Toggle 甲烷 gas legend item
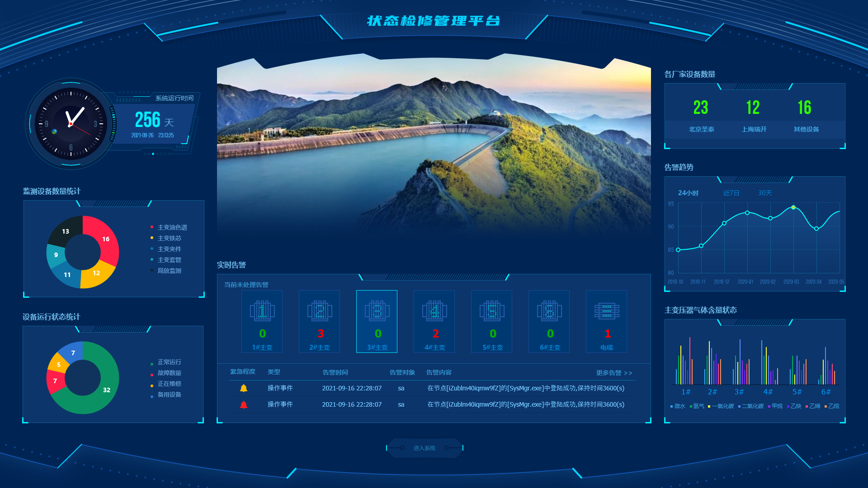This screenshot has height=488, width=868. 775,406
